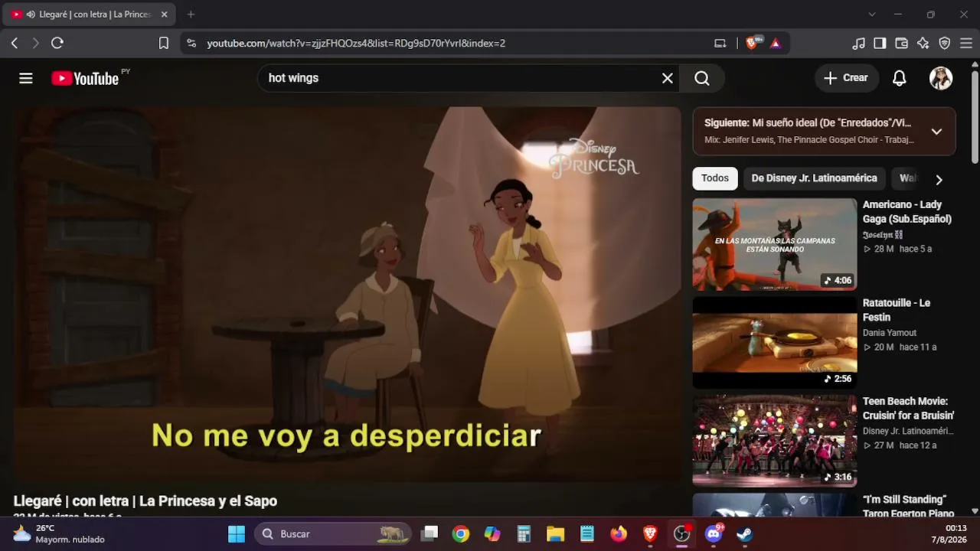Open Task View on the taskbar
Viewport: 980px width, 551px height.
pos(430,534)
